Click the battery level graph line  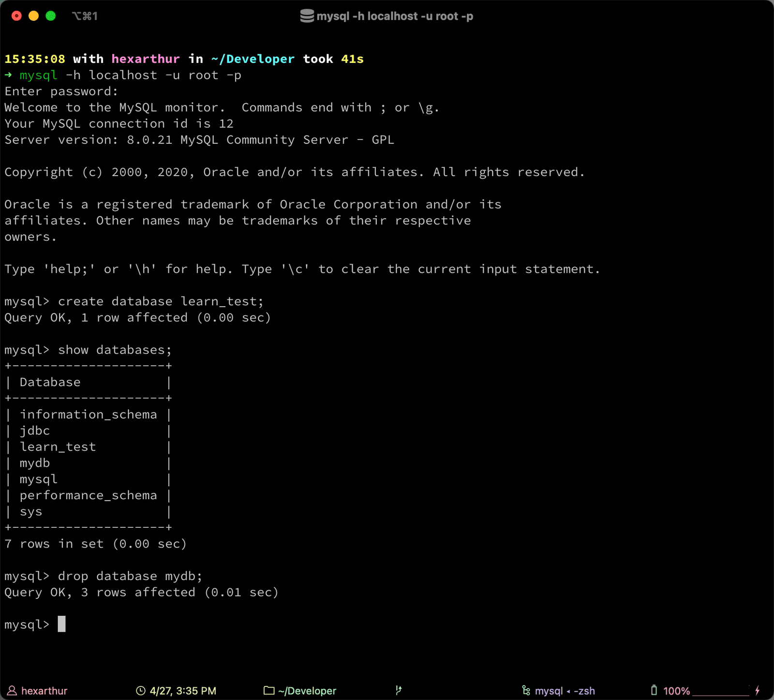coord(721,694)
